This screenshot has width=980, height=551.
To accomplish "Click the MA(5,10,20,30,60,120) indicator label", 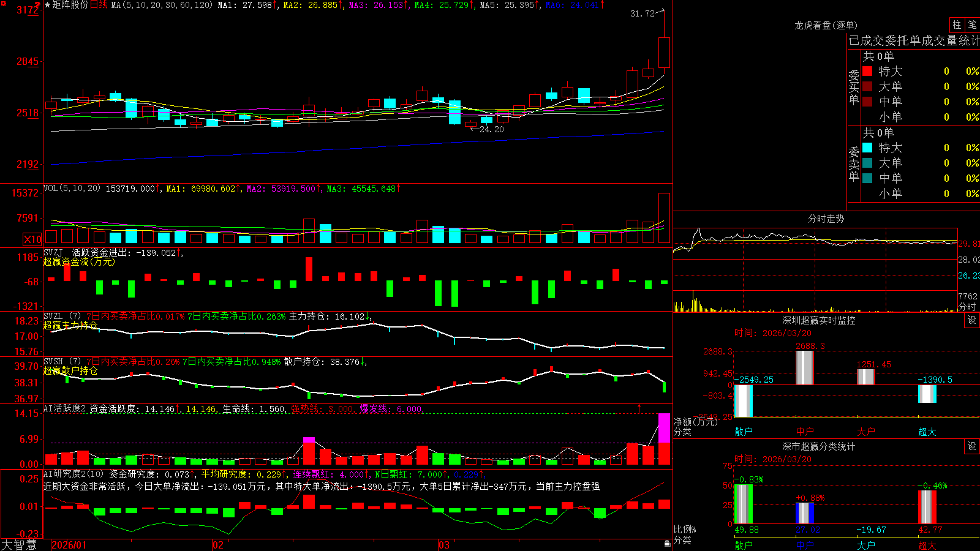I will click(162, 5).
